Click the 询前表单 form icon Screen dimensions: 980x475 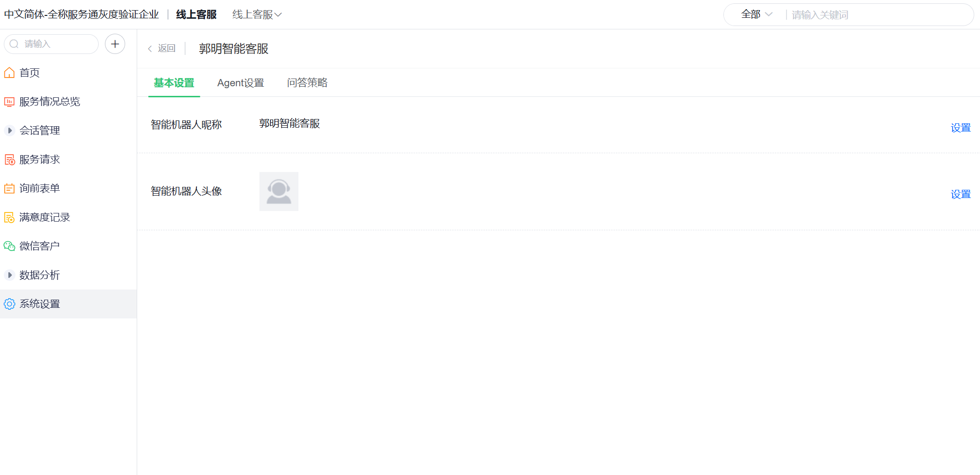tap(9, 188)
